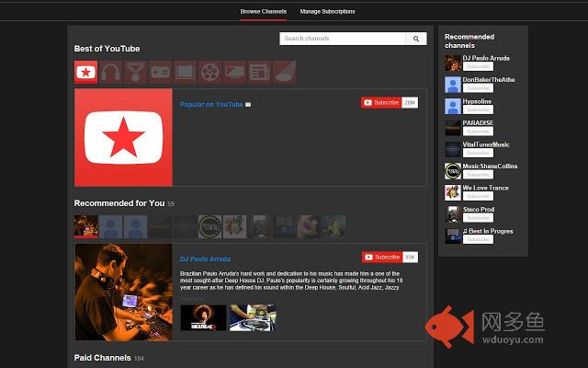Open the large DJ Paulo Arruda photo
Screen dimensions: 588x368
(x=124, y=293)
